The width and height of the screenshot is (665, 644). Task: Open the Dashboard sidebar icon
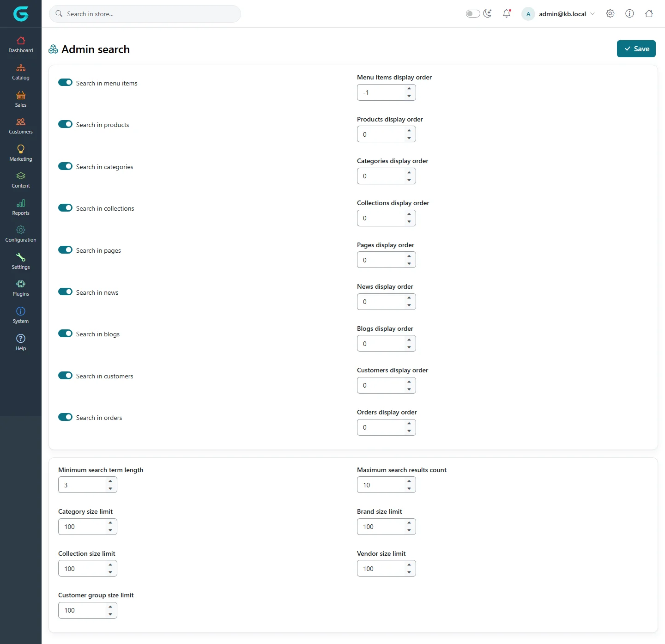click(x=21, y=41)
